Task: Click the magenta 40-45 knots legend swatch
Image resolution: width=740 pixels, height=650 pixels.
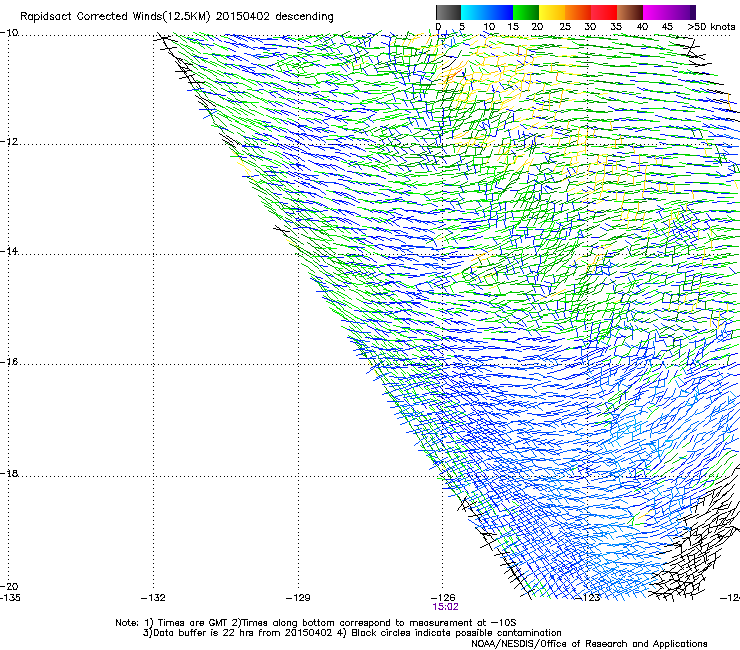Action: pyautogui.click(x=656, y=12)
